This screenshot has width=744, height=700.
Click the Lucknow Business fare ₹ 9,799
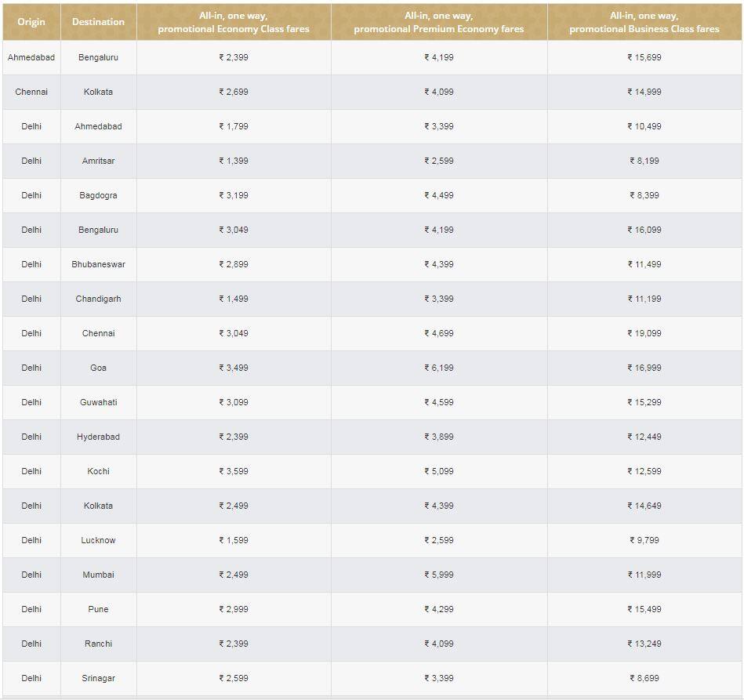point(644,540)
